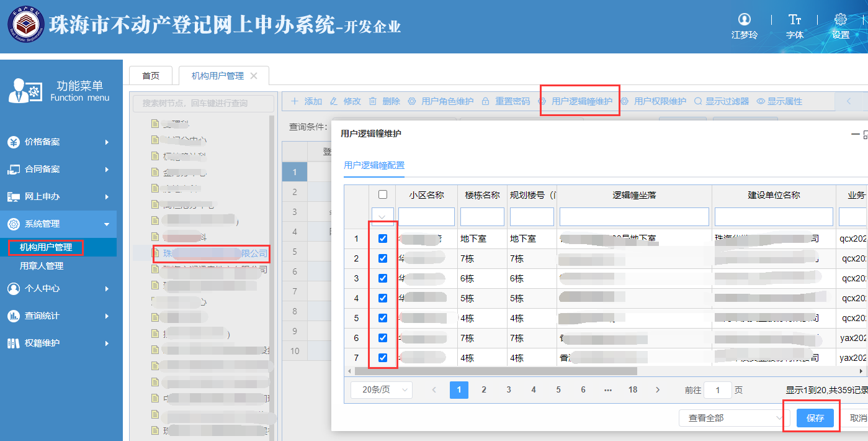Screen dimensions: 868x441
Task: Uncheck the checkbox in row 1
Action: (x=383, y=239)
